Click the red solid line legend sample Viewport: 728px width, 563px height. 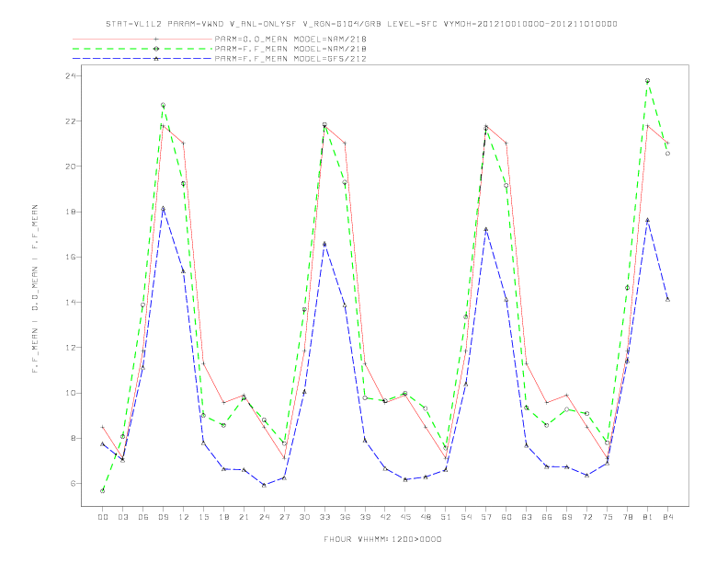click(142, 39)
